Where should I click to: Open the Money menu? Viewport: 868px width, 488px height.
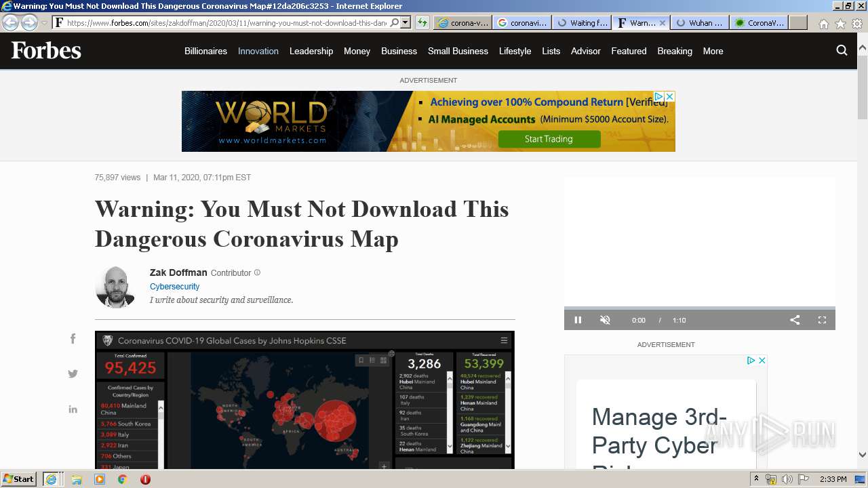pos(357,51)
